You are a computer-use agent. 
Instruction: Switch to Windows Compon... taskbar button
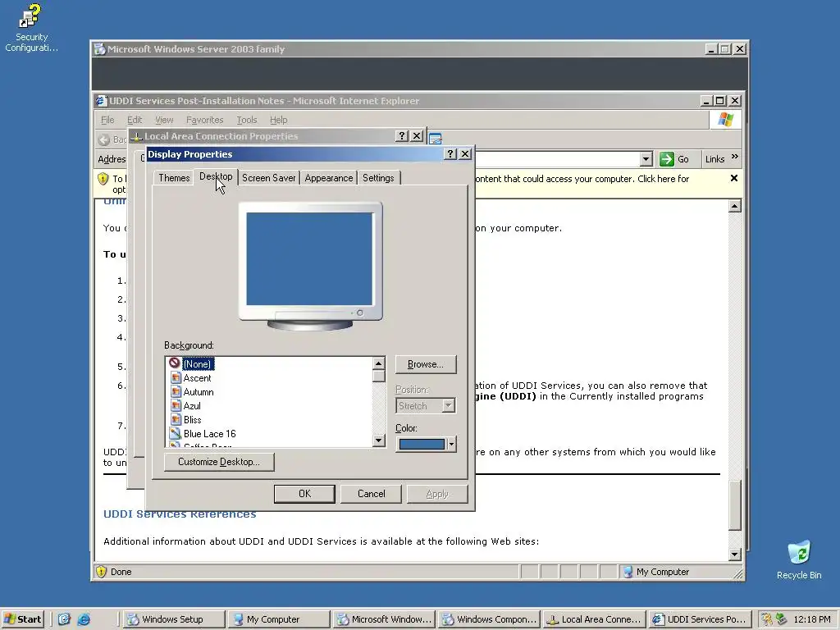click(x=487, y=619)
